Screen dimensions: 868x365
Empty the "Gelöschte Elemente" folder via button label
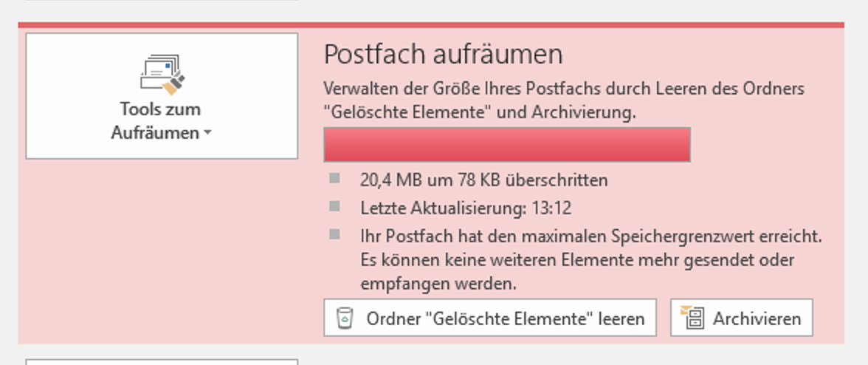(x=505, y=318)
